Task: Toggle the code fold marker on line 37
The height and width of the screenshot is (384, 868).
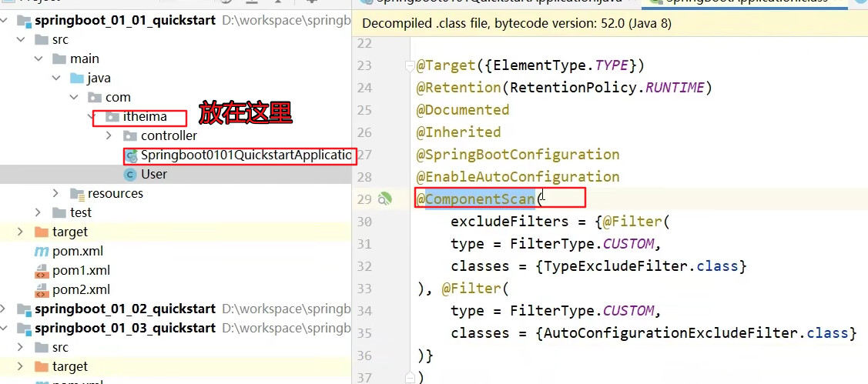Action: (x=410, y=377)
